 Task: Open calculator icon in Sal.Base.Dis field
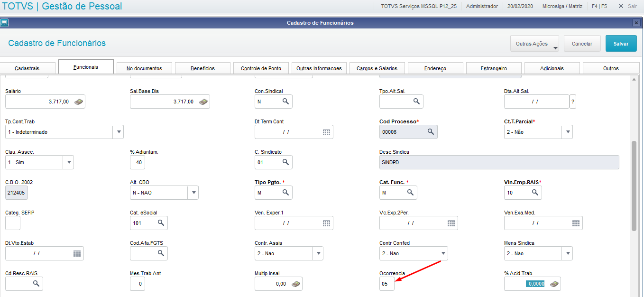pyautogui.click(x=203, y=102)
